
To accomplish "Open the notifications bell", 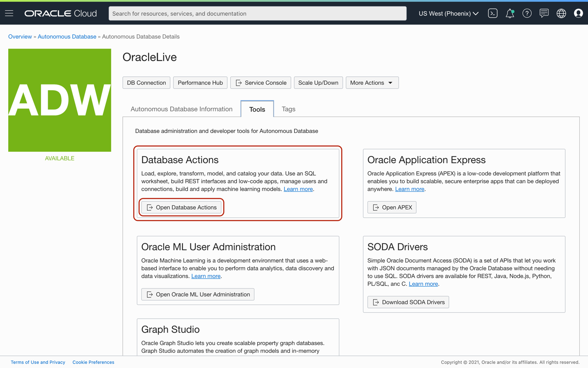I will pyautogui.click(x=510, y=14).
